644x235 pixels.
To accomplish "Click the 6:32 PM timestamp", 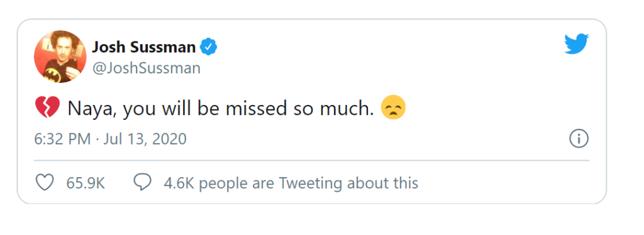I will [x=62, y=139].
